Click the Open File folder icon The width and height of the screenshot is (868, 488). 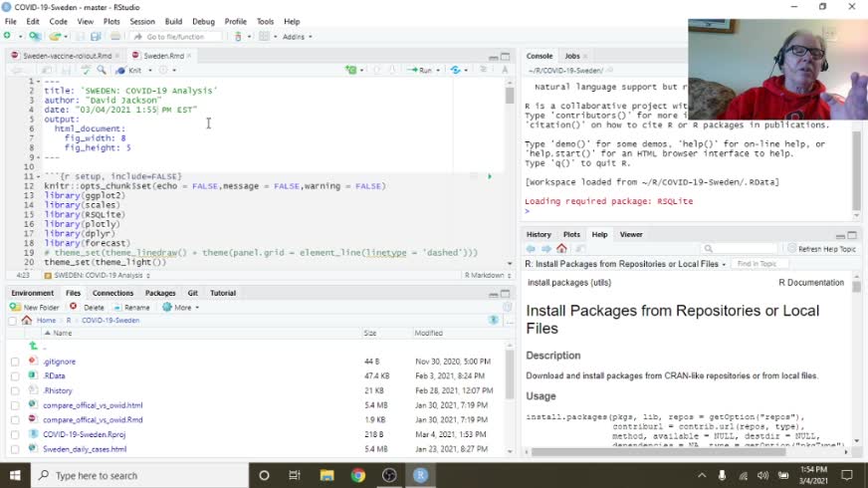click(x=54, y=37)
